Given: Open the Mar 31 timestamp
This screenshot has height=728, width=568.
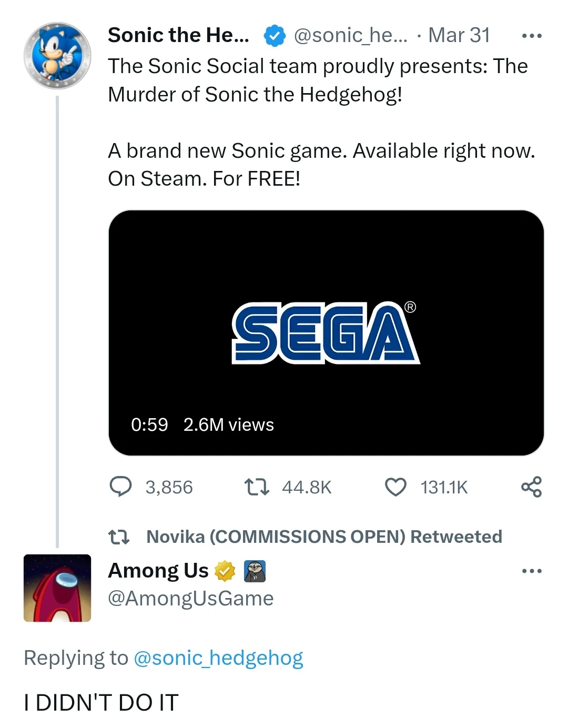Looking at the screenshot, I should 459,36.
